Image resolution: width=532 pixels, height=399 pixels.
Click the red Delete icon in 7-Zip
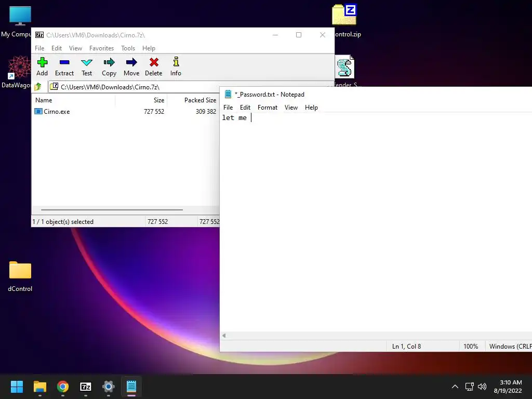coord(154,66)
